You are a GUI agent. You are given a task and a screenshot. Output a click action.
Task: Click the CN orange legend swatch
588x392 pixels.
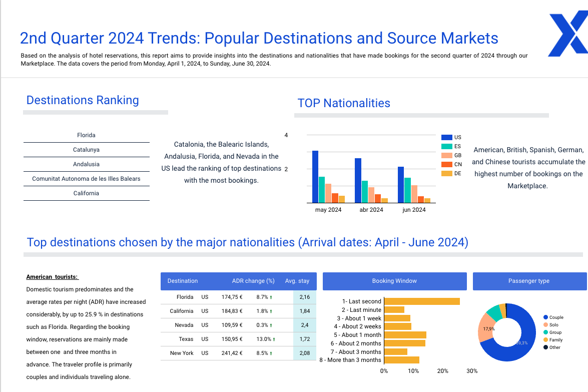pos(447,164)
